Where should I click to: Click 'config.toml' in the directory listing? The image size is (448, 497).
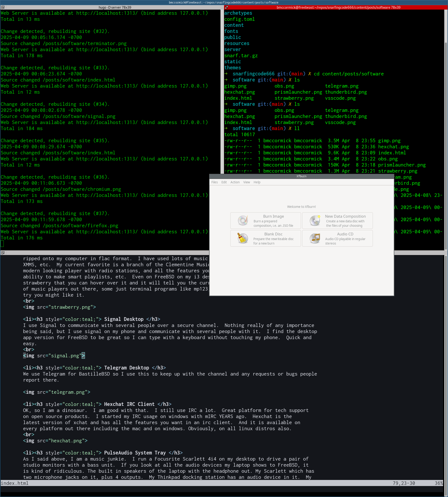click(x=239, y=19)
